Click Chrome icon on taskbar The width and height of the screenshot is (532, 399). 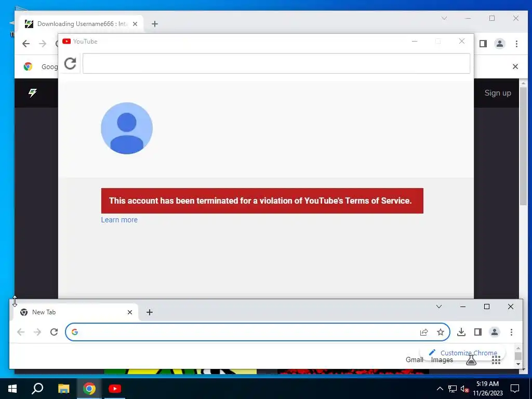[89, 389]
